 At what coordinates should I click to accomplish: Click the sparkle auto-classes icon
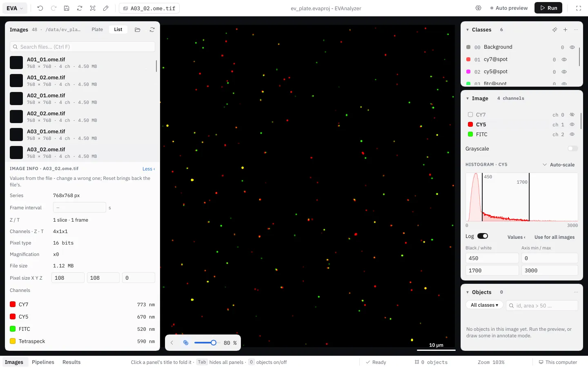click(x=555, y=30)
